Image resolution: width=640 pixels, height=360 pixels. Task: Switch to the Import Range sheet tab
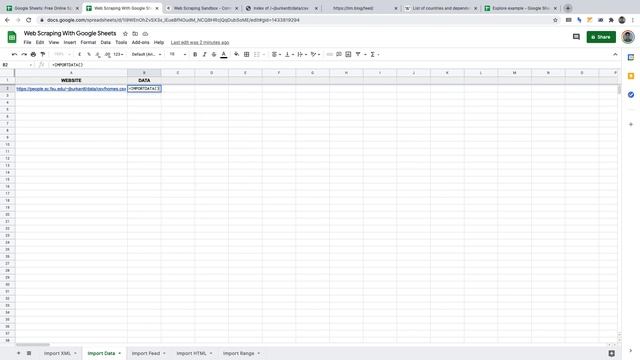(241, 353)
